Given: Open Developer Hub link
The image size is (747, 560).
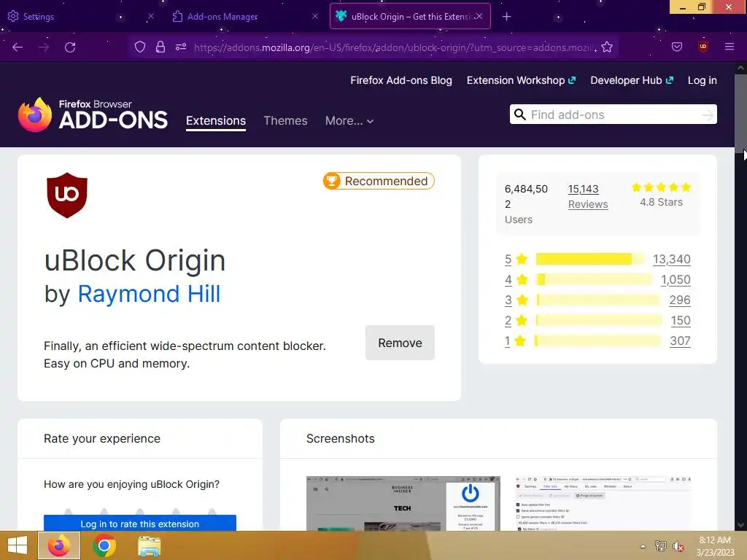Looking at the screenshot, I should pyautogui.click(x=632, y=80).
